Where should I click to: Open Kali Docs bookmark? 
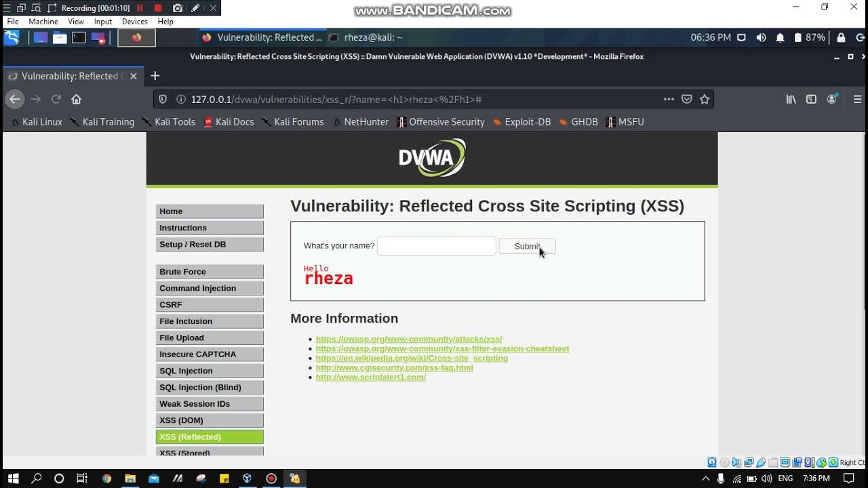(229, 122)
